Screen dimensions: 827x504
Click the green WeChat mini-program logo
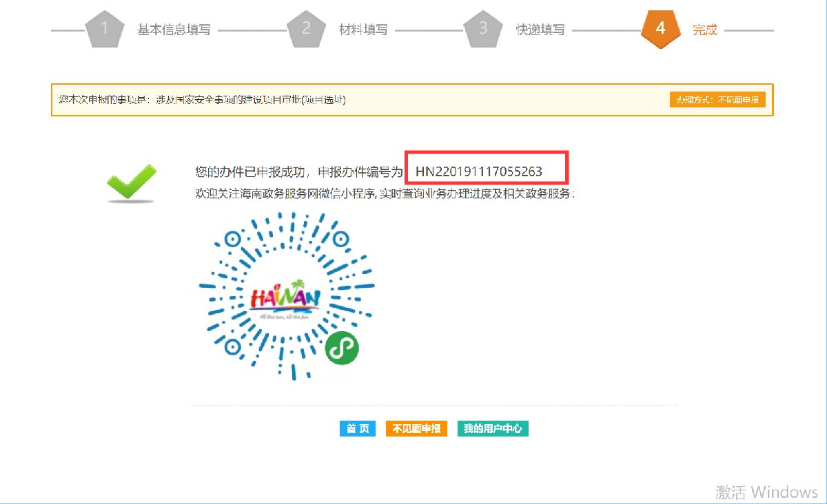pos(342,348)
